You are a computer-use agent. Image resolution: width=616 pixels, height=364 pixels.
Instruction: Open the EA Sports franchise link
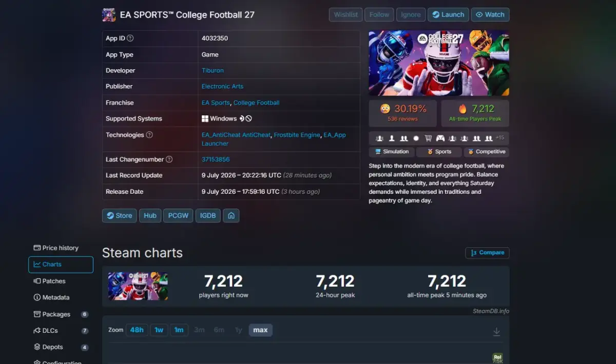coord(216,103)
